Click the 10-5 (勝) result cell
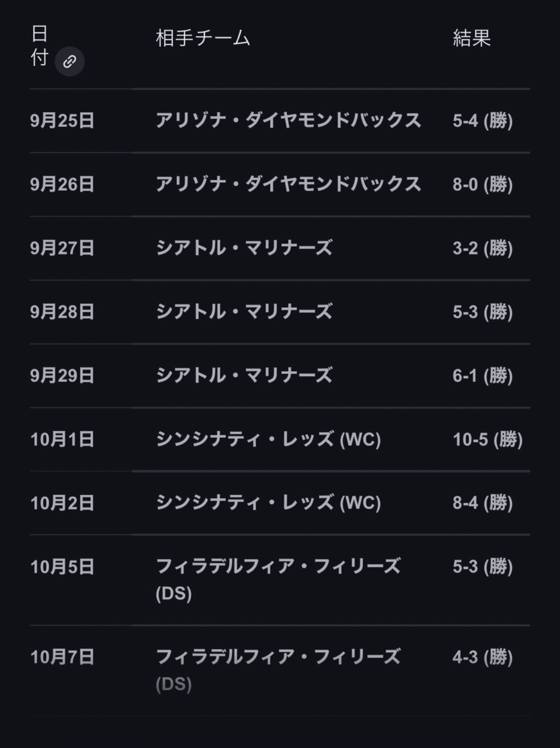This screenshot has width=560, height=748. coord(488,440)
